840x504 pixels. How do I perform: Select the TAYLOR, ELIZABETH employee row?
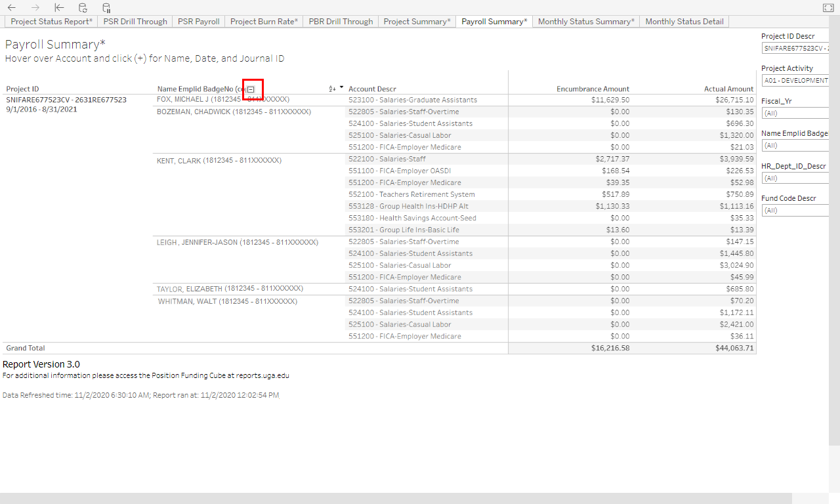click(x=230, y=289)
